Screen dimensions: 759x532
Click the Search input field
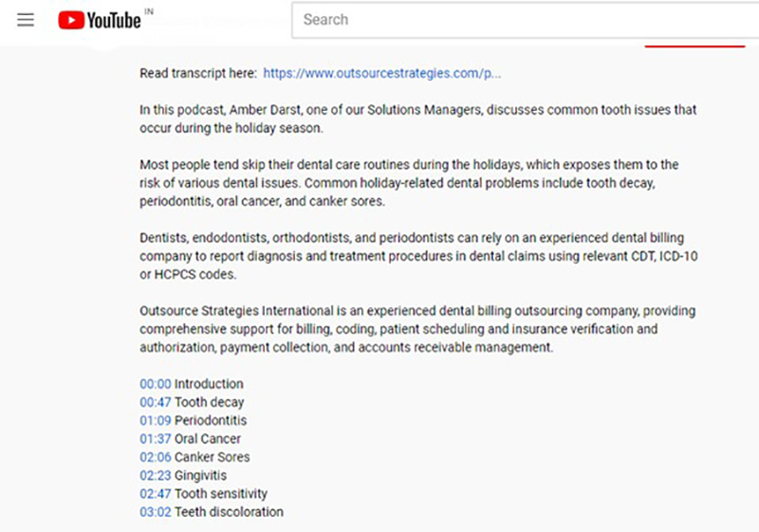[522, 20]
